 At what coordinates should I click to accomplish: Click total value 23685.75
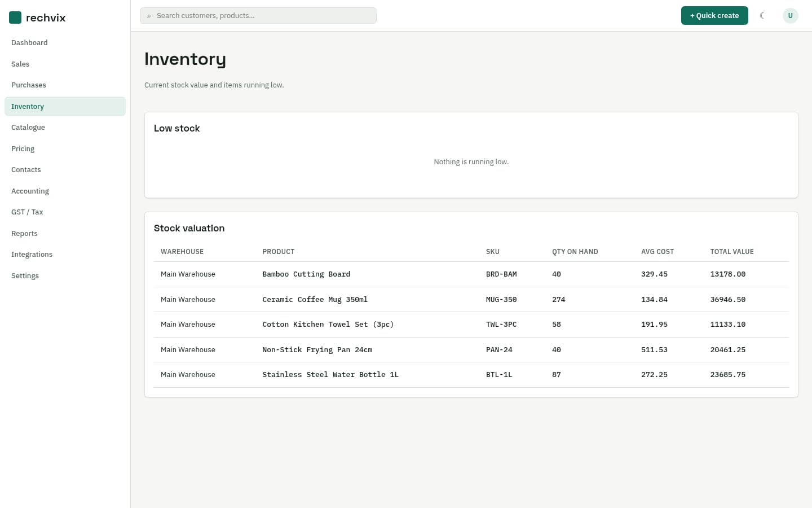pyautogui.click(x=728, y=375)
